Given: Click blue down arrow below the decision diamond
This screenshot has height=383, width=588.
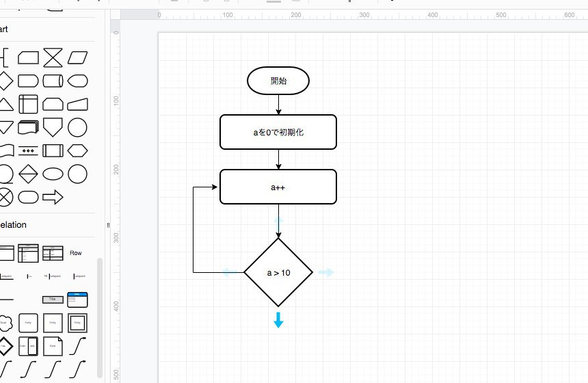Looking at the screenshot, I should coord(278,320).
